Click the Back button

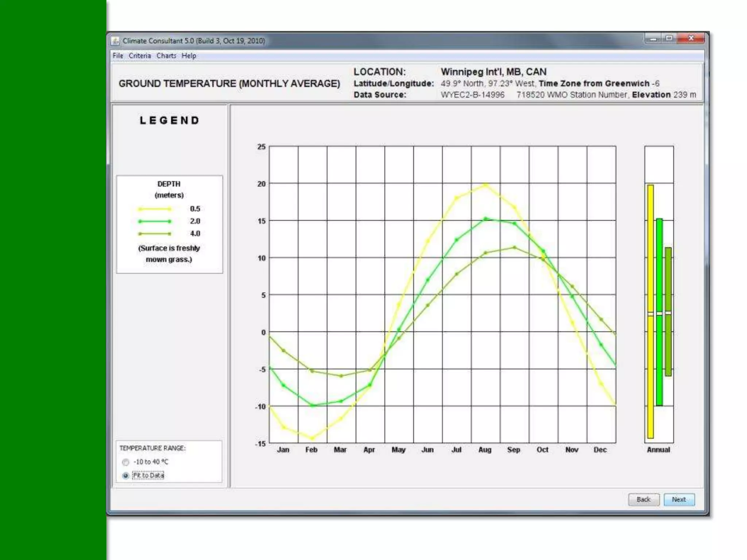click(x=643, y=499)
